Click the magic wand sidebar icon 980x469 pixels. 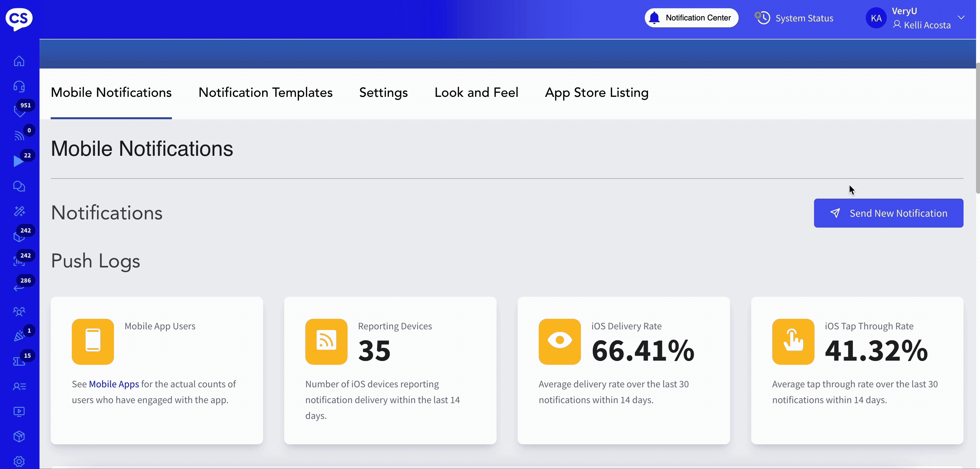[x=19, y=211]
